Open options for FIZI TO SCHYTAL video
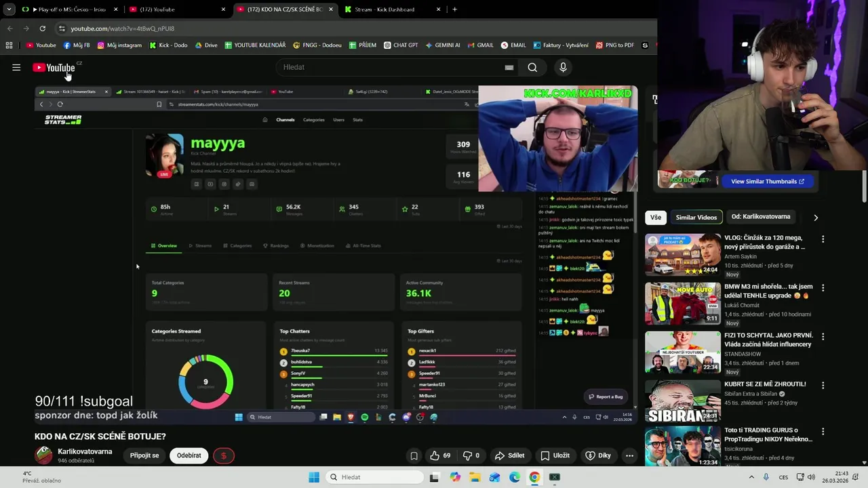 [x=823, y=337]
